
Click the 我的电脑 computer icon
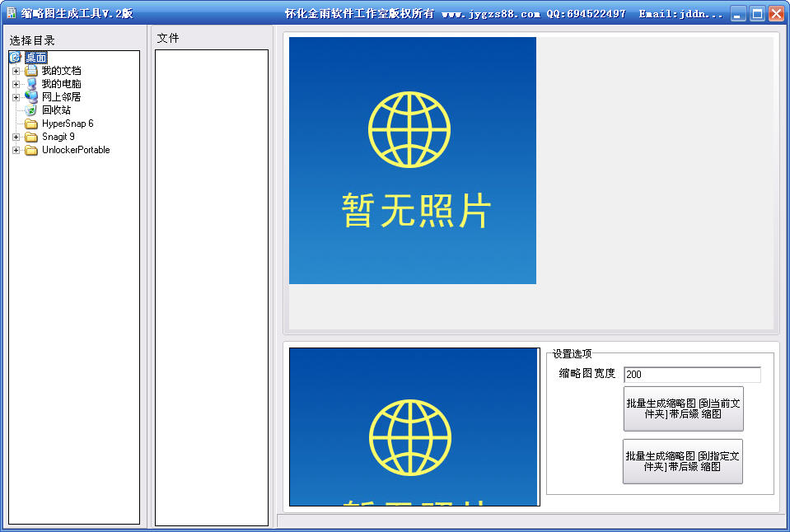coord(31,84)
